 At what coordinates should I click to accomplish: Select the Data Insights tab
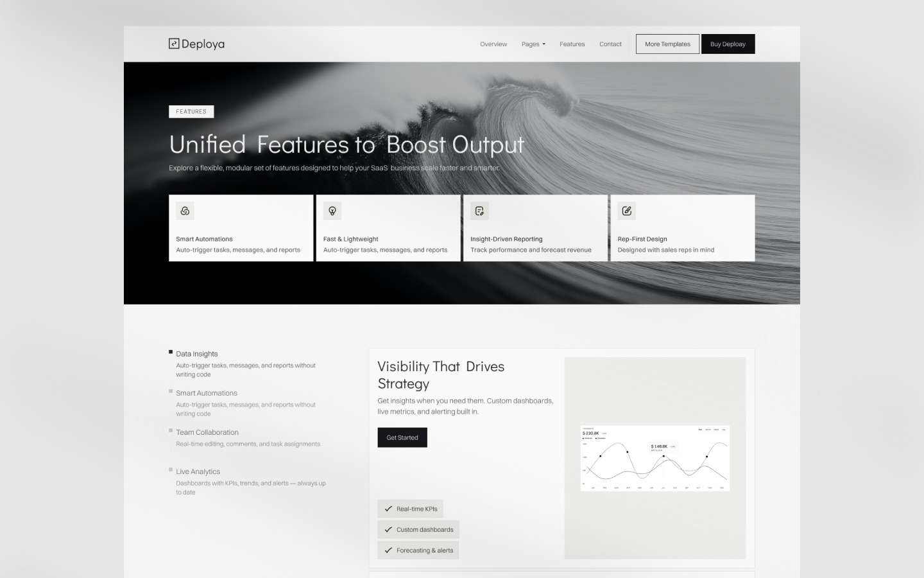pyautogui.click(x=196, y=354)
